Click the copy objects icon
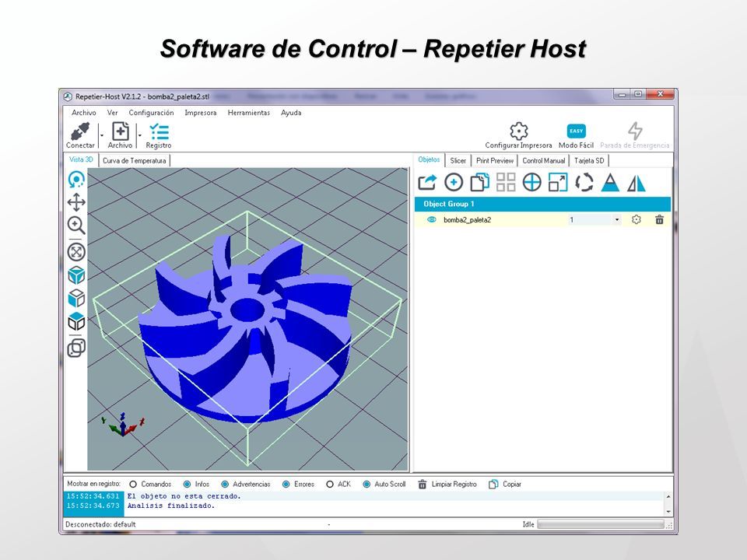747x560 pixels. (480, 182)
